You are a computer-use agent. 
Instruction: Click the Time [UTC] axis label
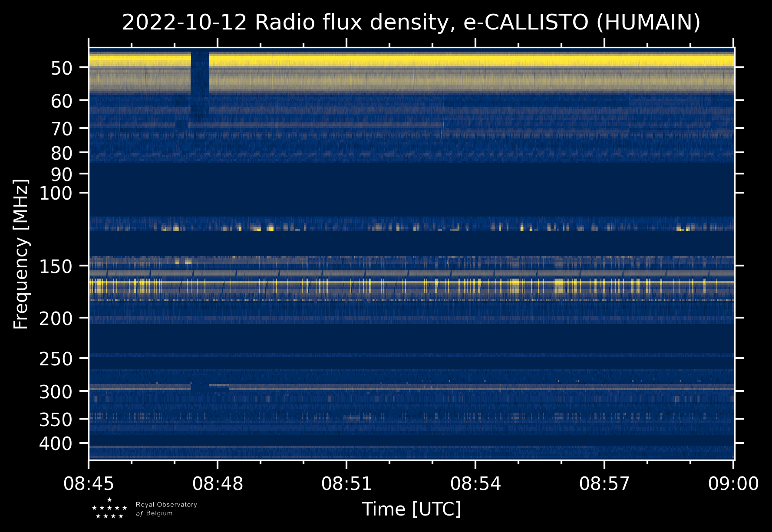(x=411, y=509)
